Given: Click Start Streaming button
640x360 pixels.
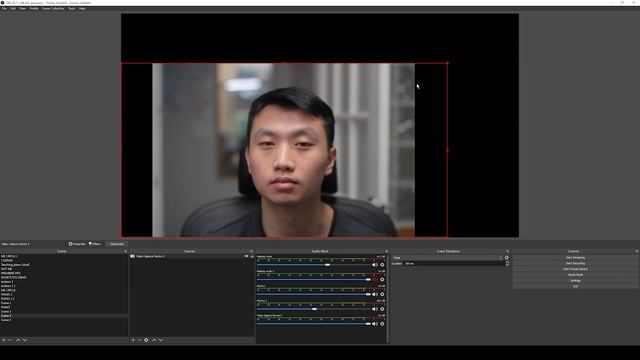Looking at the screenshot, I should tap(575, 258).
